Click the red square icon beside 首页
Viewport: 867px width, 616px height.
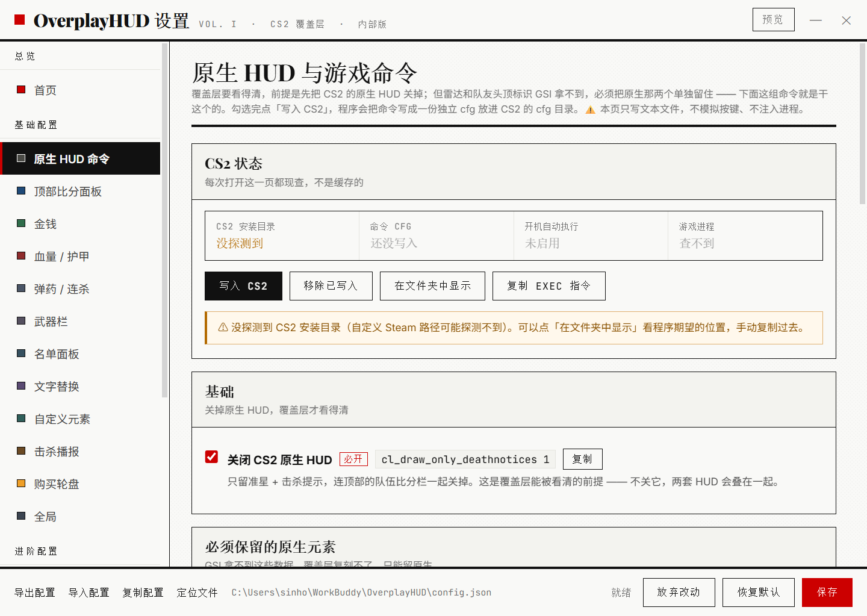(21, 90)
